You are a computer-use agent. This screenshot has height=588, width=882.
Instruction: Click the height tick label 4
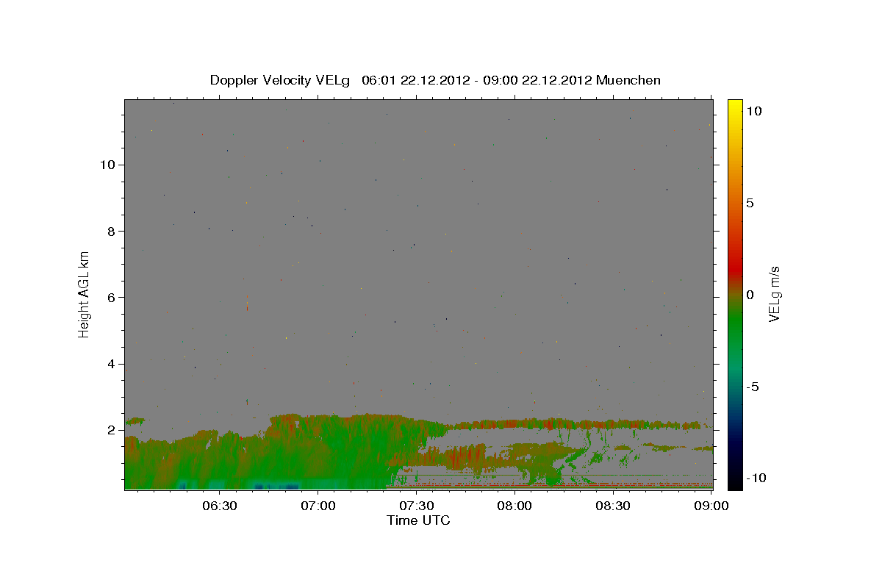point(112,364)
